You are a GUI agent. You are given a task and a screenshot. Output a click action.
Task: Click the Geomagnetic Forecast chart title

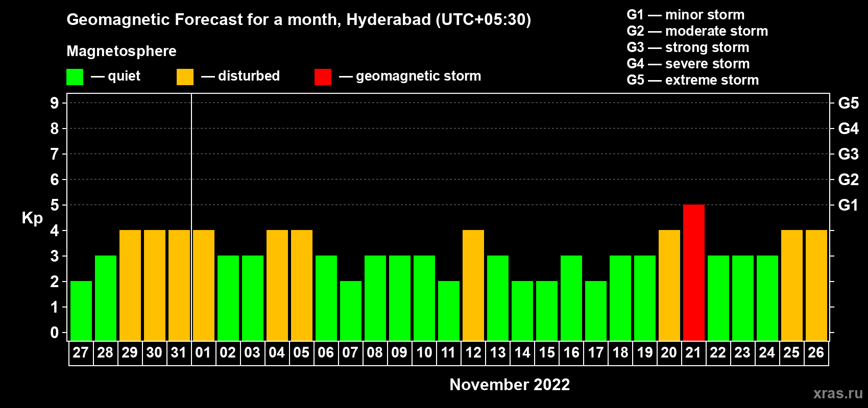[x=299, y=19]
